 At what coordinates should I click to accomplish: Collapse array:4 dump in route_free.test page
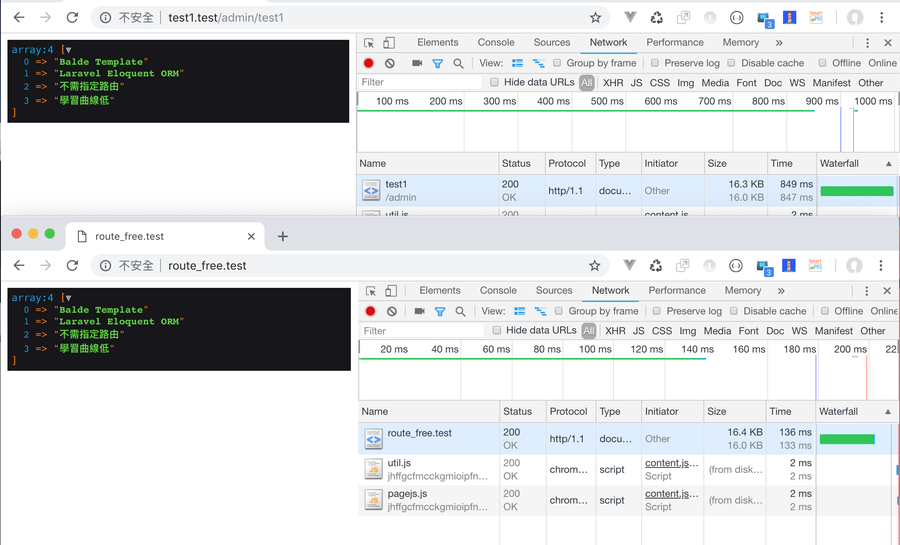[68, 298]
